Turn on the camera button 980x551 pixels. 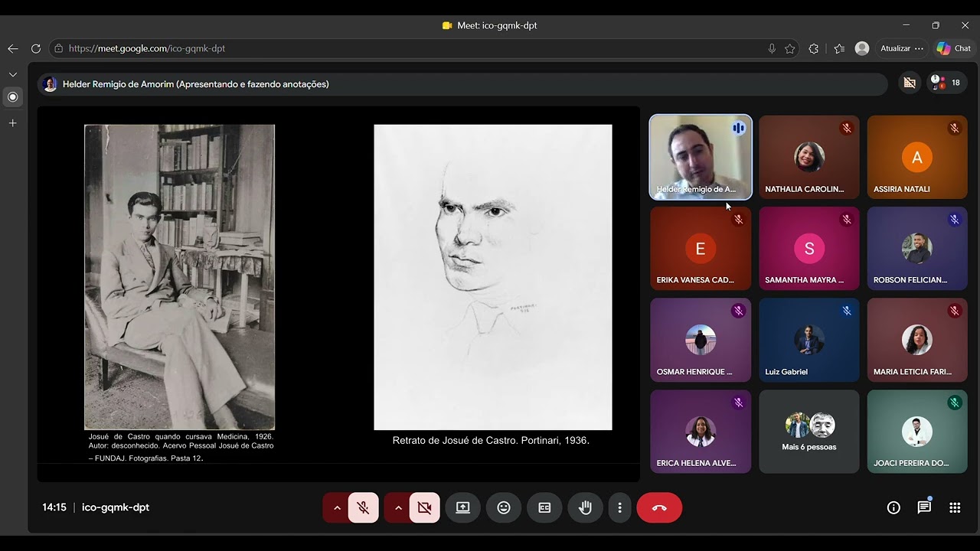tap(425, 507)
